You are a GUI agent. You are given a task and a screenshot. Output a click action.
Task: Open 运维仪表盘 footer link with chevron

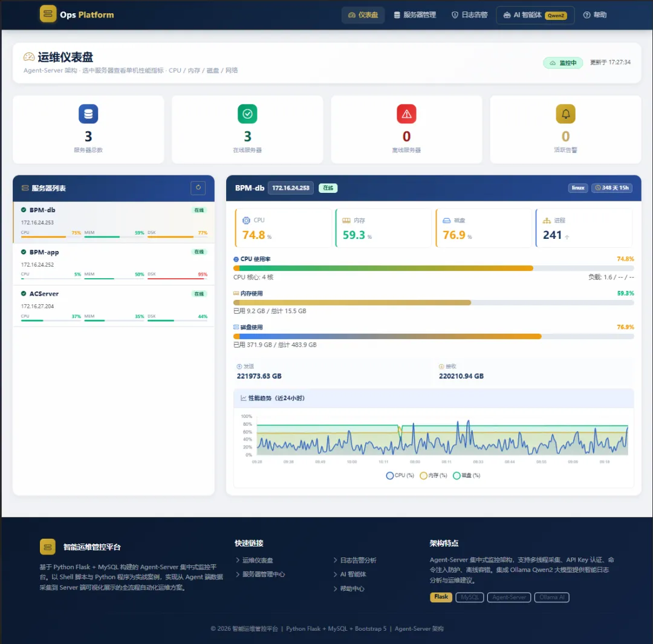tap(254, 561)
